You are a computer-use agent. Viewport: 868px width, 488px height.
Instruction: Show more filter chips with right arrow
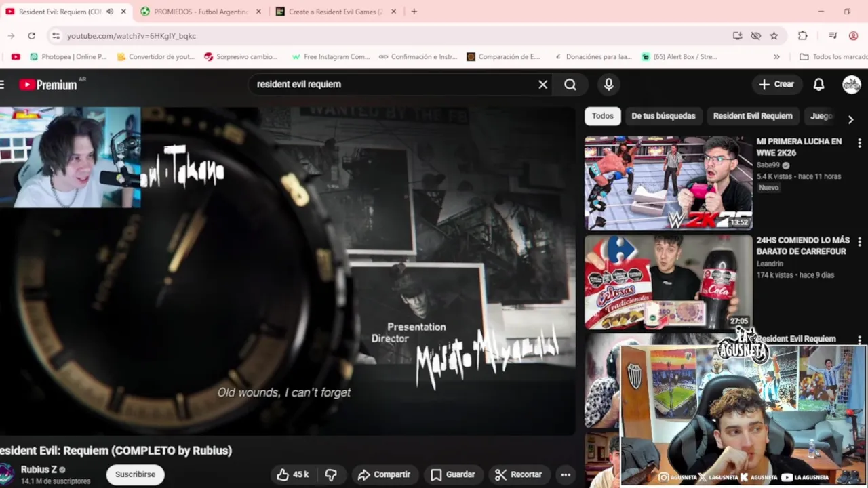850,119
